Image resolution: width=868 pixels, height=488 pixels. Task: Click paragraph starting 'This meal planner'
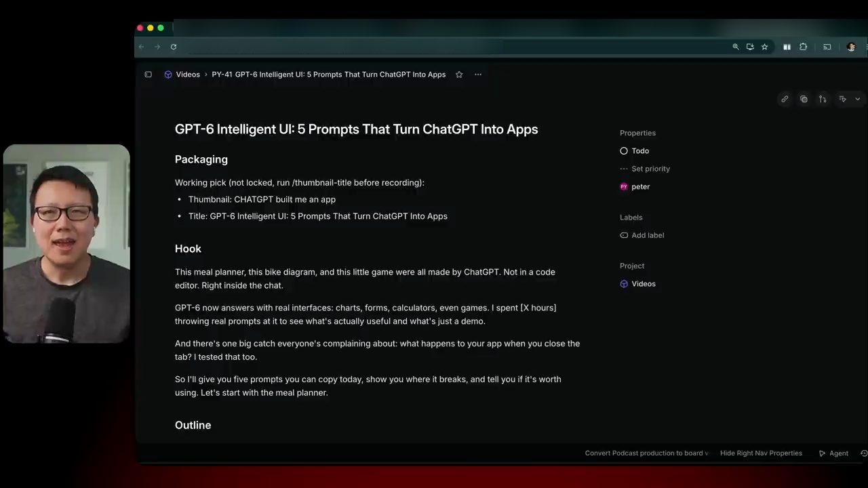(365, 279)
